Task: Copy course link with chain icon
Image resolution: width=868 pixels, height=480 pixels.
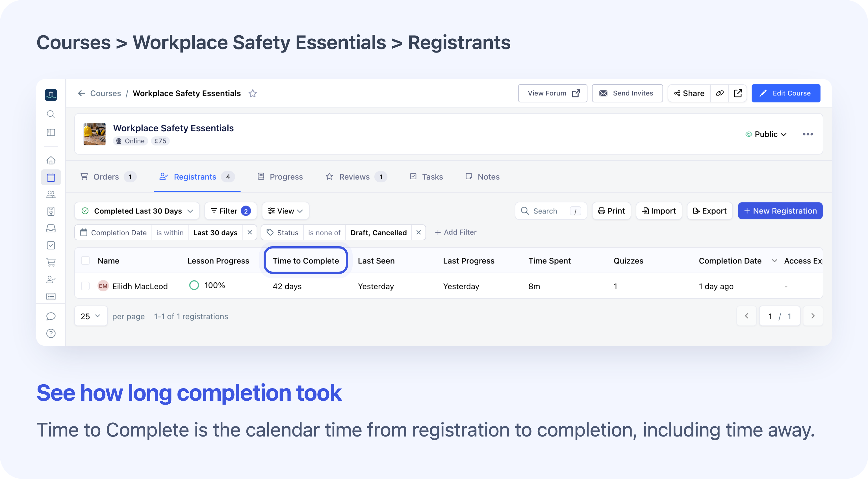Action: (720, 93)
